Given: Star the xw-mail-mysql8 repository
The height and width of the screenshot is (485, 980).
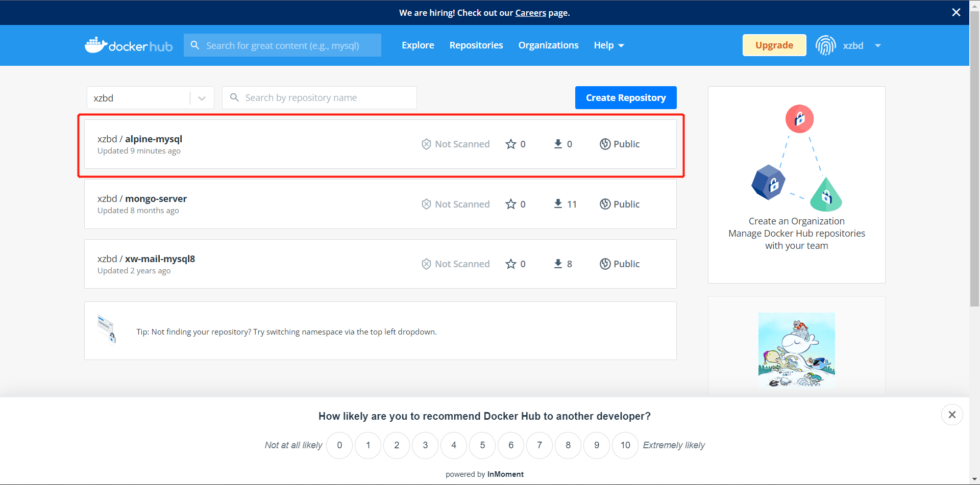Looking at the screenshot, I should click(x=511, y=264).
